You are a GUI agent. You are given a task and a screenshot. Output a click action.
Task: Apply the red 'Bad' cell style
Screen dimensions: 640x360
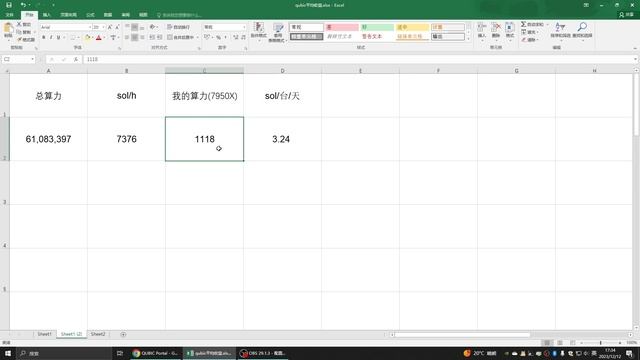pyautogui.click(x=342, y=27)
